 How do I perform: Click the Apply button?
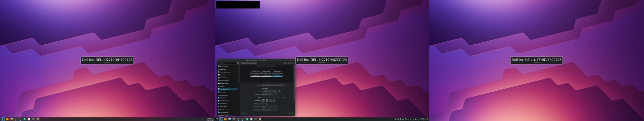coord(291,114)
